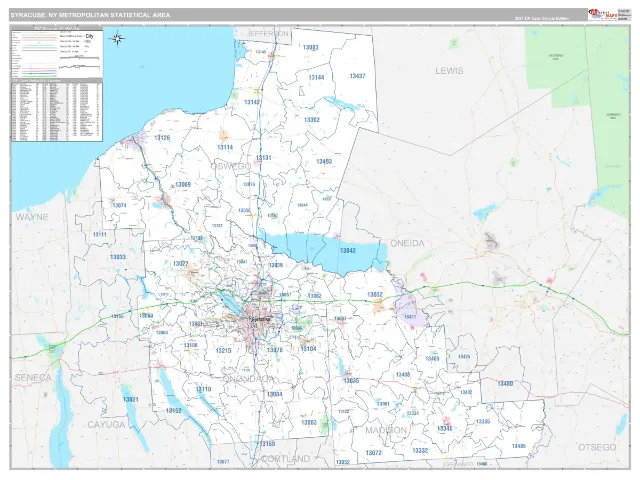
Task: Click ZIP code 13215 label
Action: coord(223,351)
